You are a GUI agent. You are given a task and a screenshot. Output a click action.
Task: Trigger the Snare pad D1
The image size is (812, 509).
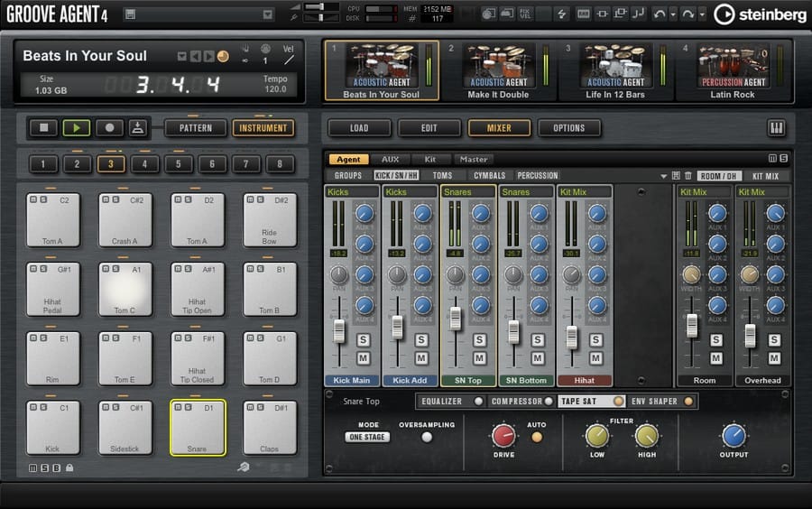tap(198, 428)
